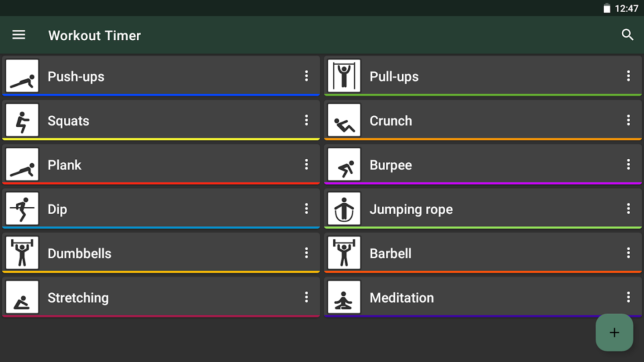The image size is (644, 362).
Task: Open options for Pull-ups timer
Action: pos(628,76)
